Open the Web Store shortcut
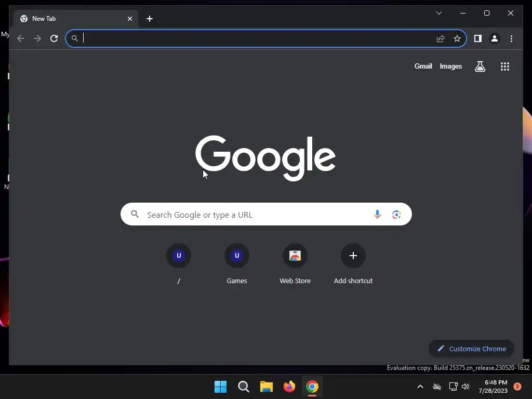The image size is (532, 399). pos(295,264)
